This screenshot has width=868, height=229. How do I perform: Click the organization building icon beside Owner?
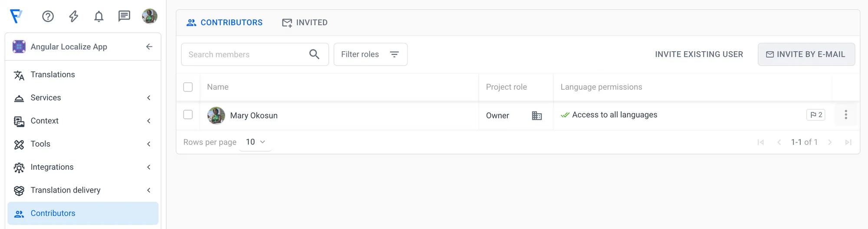[537, 115]
